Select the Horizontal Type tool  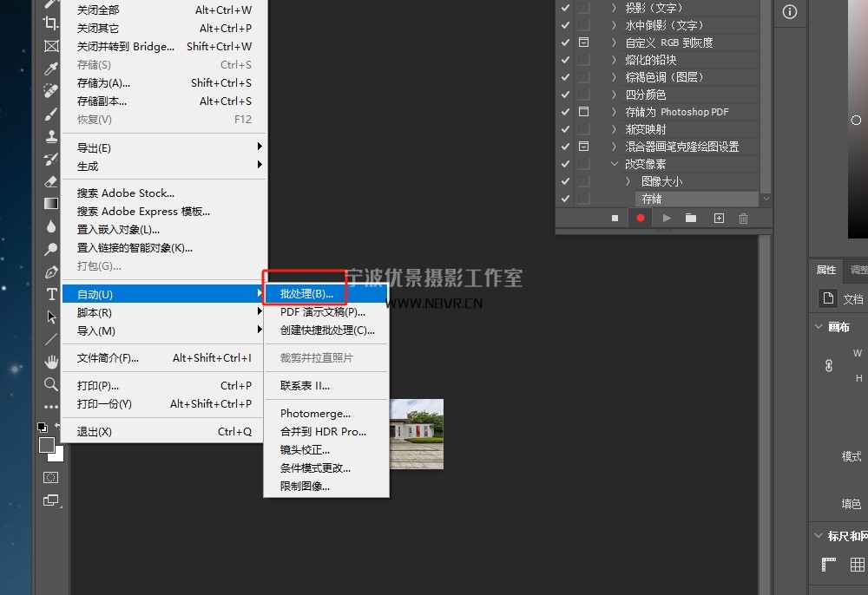point(51,294)
